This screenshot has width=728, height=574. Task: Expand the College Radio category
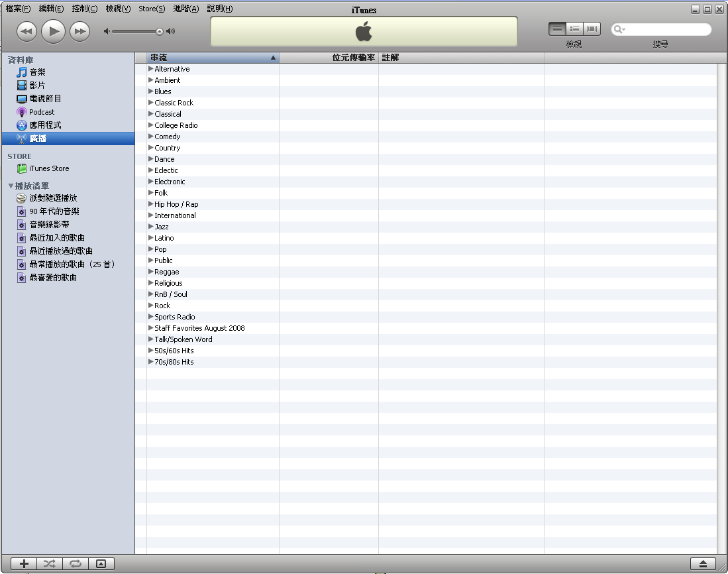pyautogui.click(x=150, y=125)
